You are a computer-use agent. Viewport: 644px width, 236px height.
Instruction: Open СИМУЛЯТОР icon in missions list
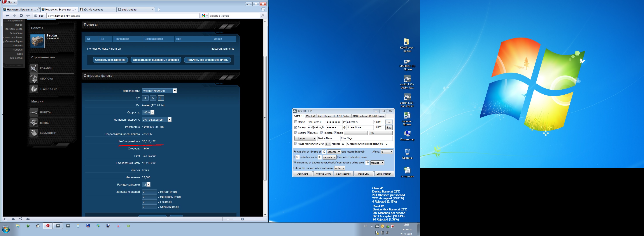(x=34, y=133)
